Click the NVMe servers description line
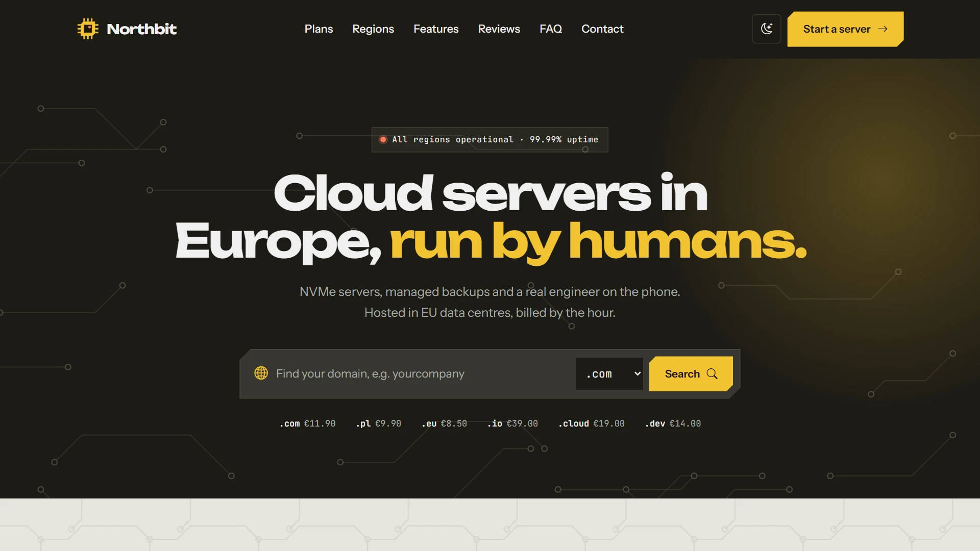Screen dimensions: 980x551 490,292
